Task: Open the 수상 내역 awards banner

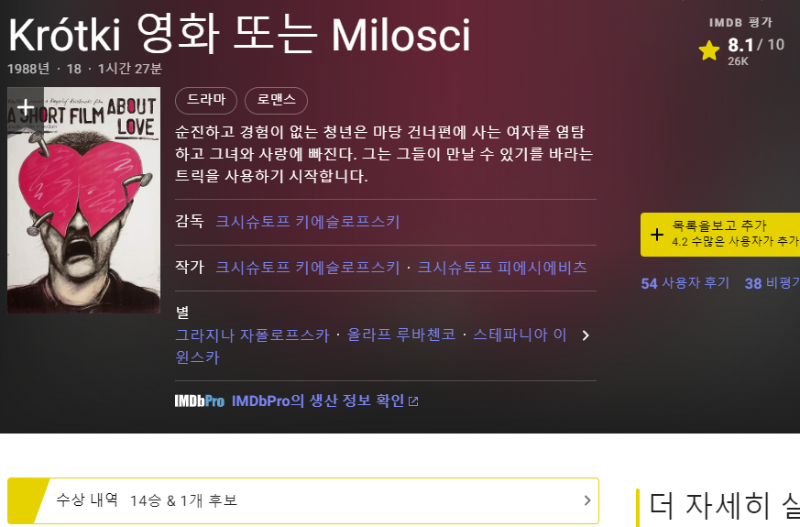Action: (303, 500)
